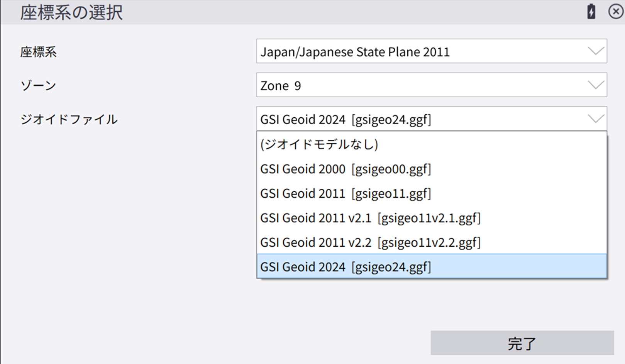The width and height of the screenshot is (625, 364).
Task: Click the Zone 9 field text
Action: click(x=281, y=85)
